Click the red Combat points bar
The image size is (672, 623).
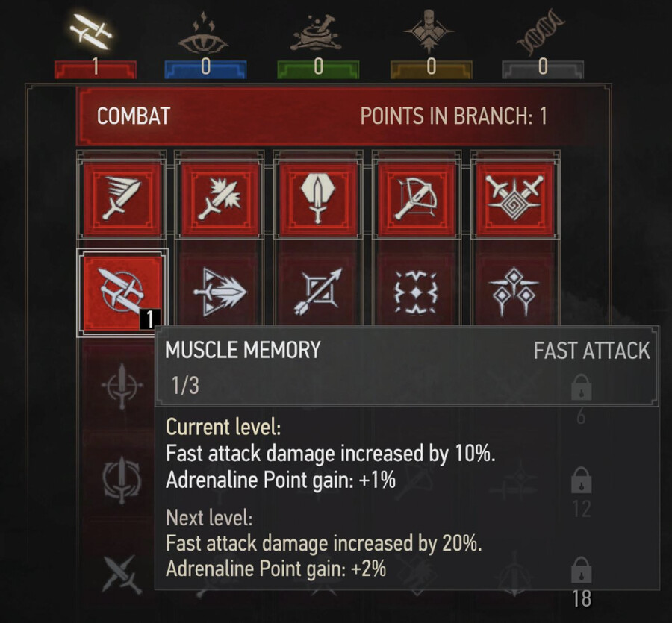click(95, 69)
